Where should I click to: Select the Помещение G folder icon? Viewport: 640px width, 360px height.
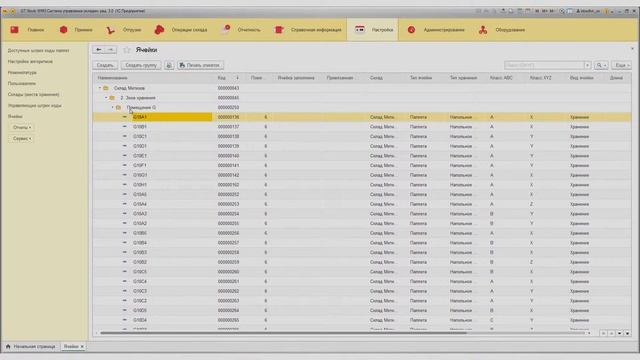click(x=118, y=107)
